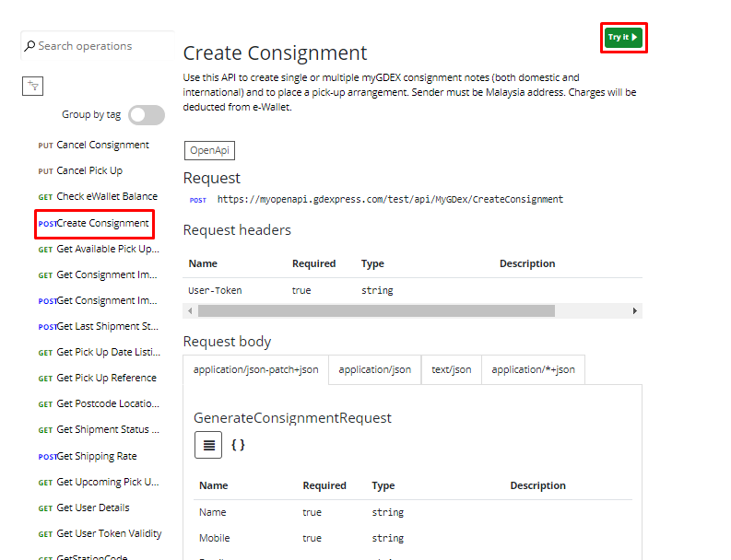Screen dimensions: 731x560
Task: Click the Request headers heading
Action: click(x=237, y=230)
